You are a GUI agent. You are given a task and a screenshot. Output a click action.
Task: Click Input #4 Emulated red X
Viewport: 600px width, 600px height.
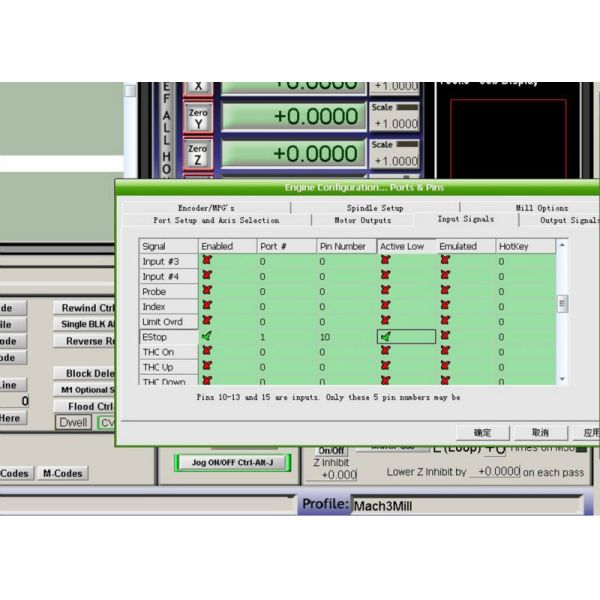point(445,276)
